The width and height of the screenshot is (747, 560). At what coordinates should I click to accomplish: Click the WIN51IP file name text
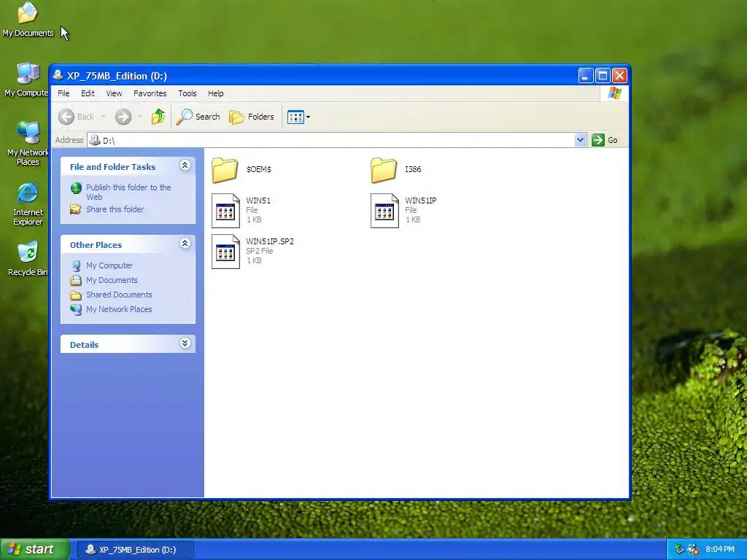pos(421,201)
